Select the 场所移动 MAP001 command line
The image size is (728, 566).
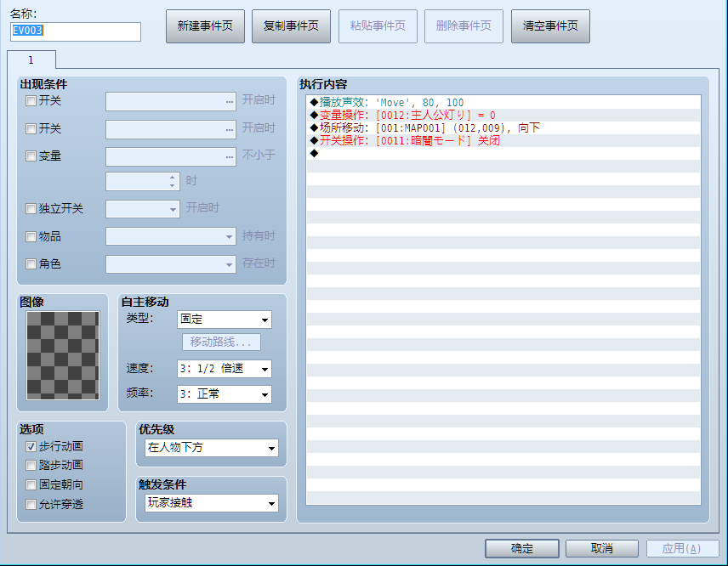pos(503,128)
